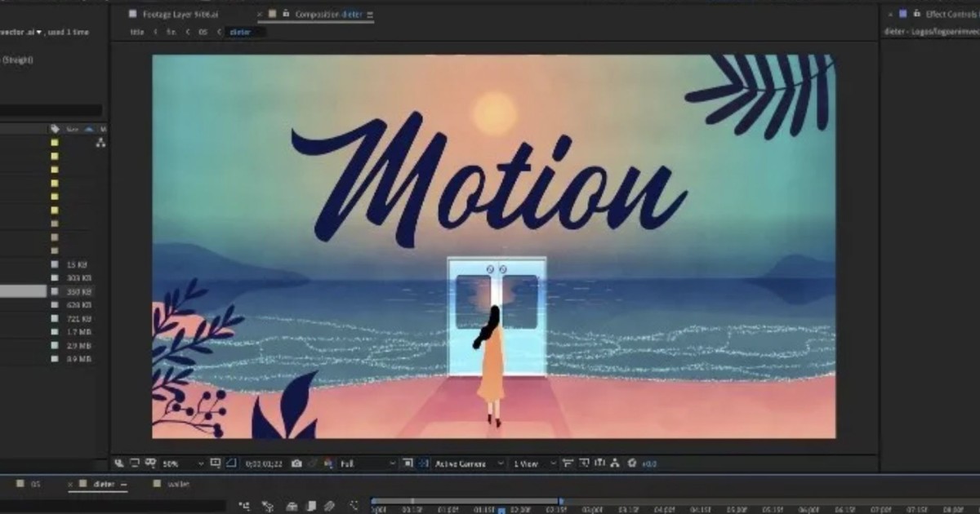Open the Composition Mini-Flowchart icon in timeline
The image size is (980, 514).
(244, 506)
